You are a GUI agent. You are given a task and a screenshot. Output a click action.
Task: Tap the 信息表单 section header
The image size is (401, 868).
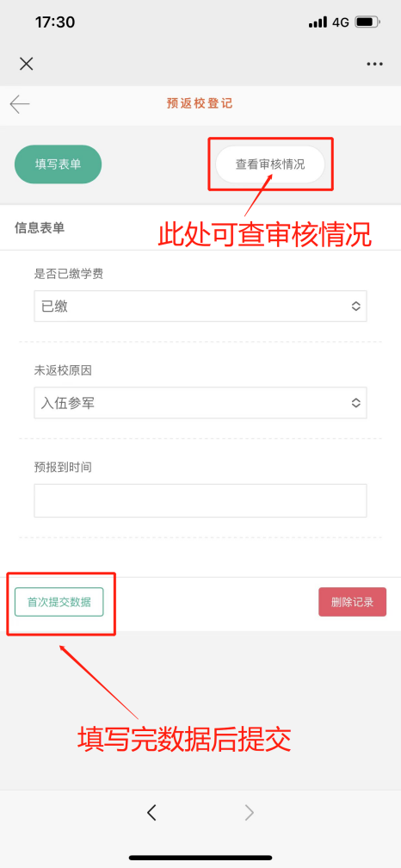(40, 228)
